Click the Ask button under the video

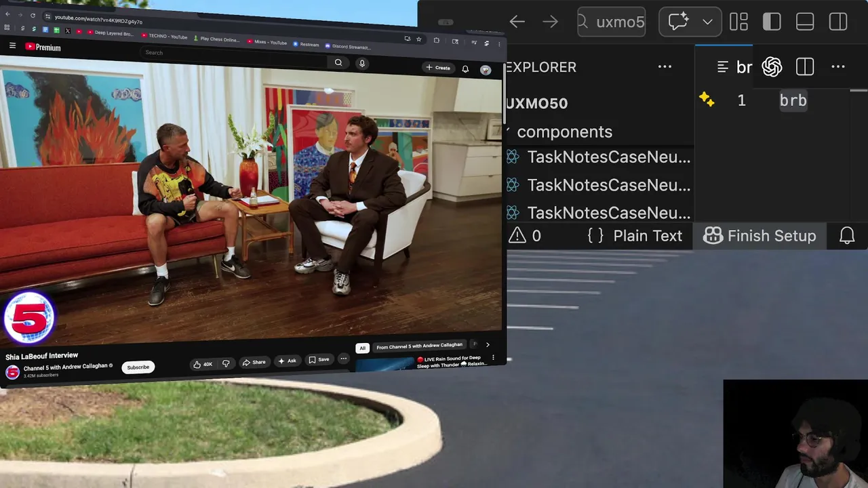click(288, 361)
